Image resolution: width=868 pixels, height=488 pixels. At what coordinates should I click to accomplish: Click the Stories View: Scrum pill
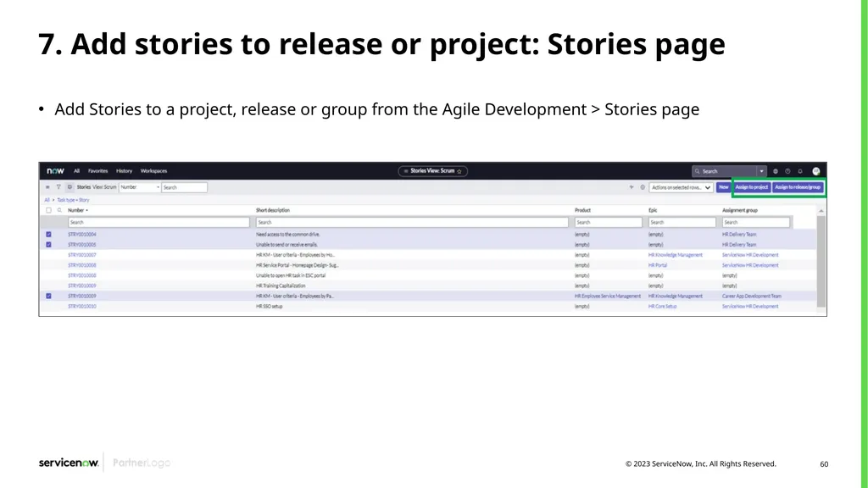pyautogui.click(x=433, y=171)
